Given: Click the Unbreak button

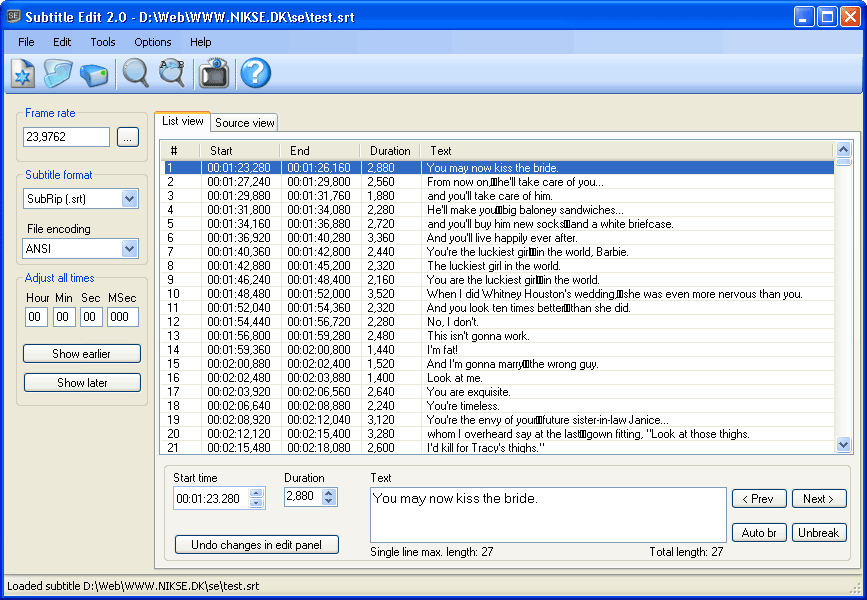Looking at the screenshot, I should 819,533.
